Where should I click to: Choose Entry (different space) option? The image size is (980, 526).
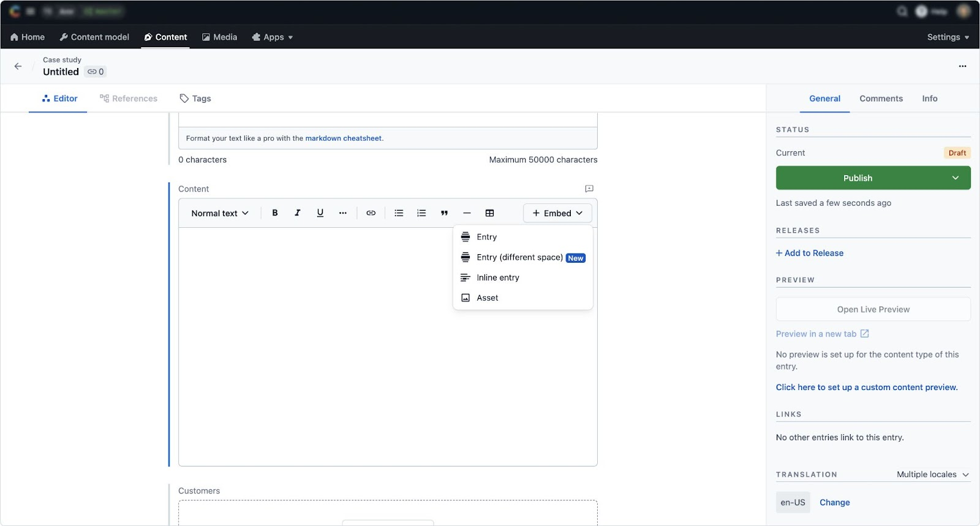tap(523, 257)
